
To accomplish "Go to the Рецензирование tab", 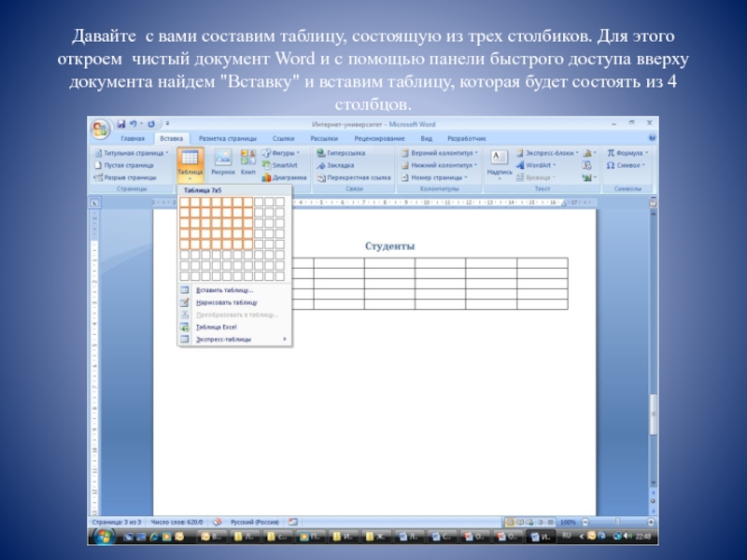I will point(379,138).
